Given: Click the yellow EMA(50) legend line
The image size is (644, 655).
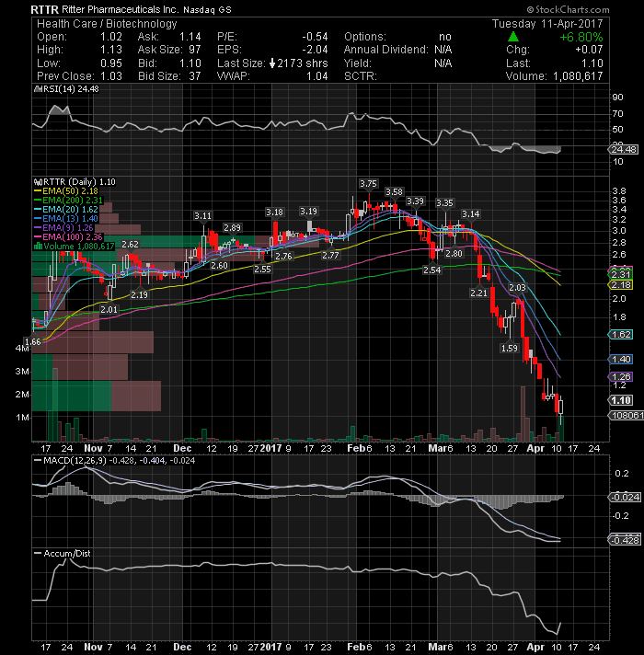Looking at the screenshot, I should click(x=38, y=191).
